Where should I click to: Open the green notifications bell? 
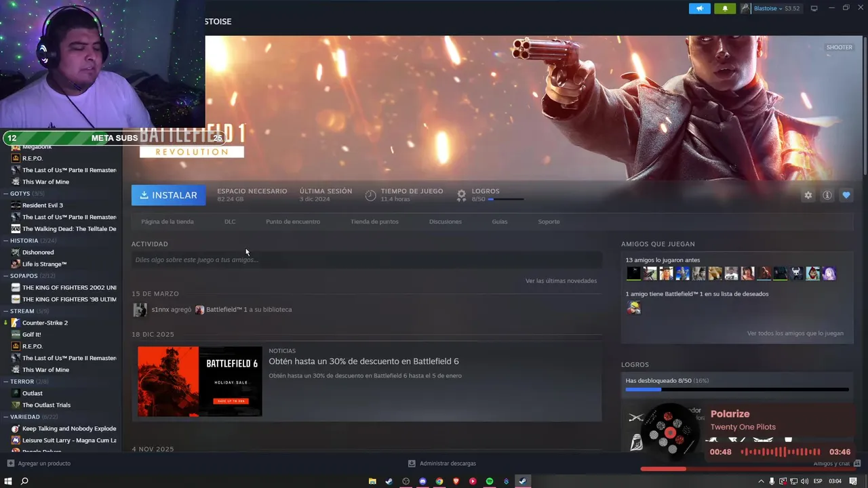point(725,8)
